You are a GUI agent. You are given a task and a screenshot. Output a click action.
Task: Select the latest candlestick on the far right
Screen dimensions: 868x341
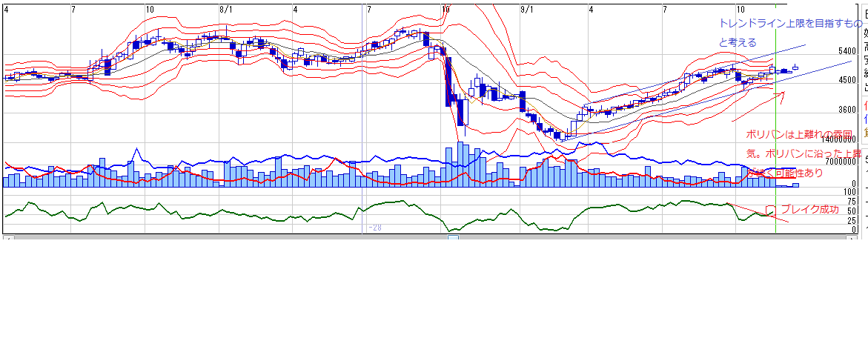(795, 67)
